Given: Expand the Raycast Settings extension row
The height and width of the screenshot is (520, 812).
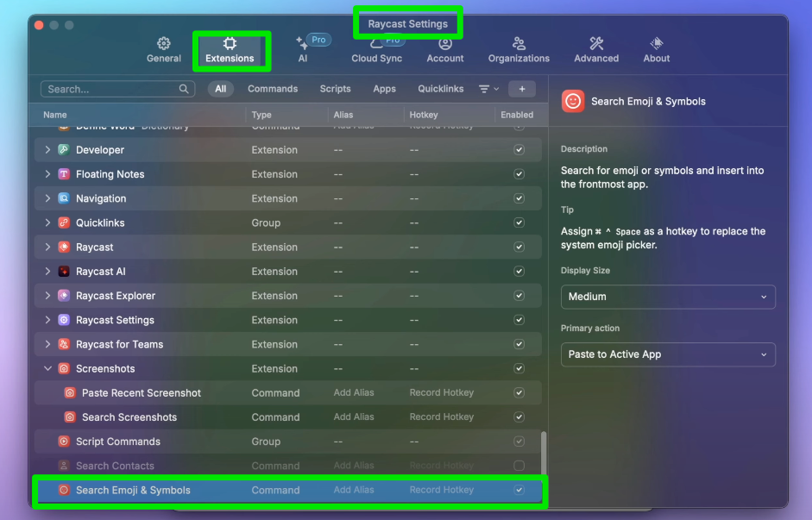Looking at the screenshot, I should (x=47, y=320).
